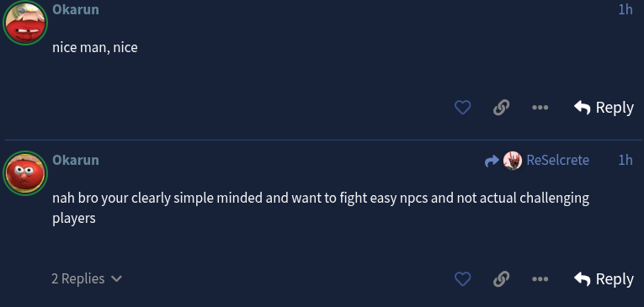This screenshot has width=644, height=307.
Task: Click the chevron beside 2 Replies
Action: [117, 279]
